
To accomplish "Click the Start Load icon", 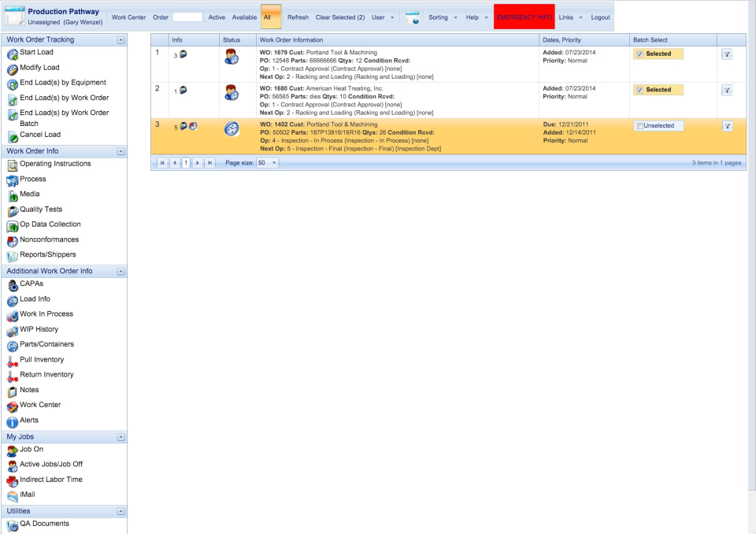I will 12,54.
